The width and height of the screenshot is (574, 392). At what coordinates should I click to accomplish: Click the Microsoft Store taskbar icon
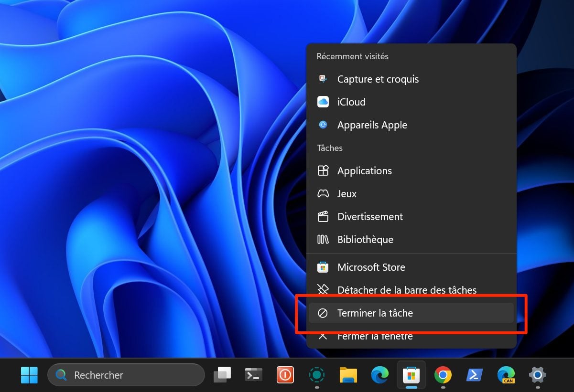pos(412,375)
